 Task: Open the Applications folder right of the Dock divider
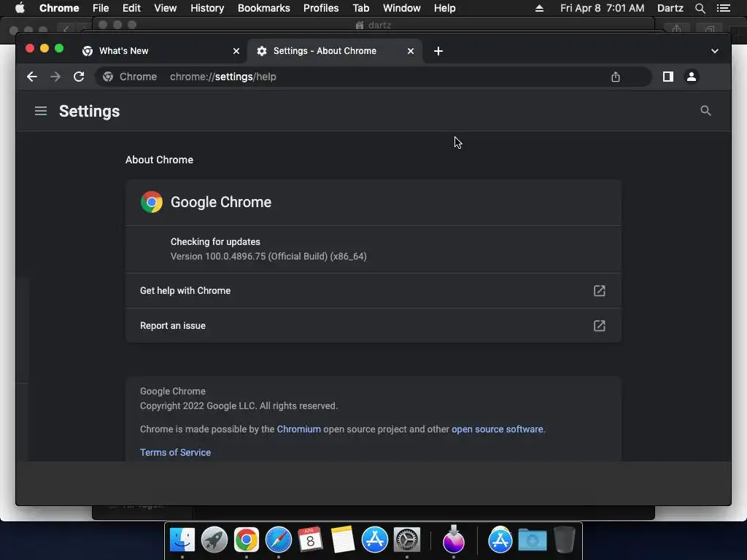500,540
